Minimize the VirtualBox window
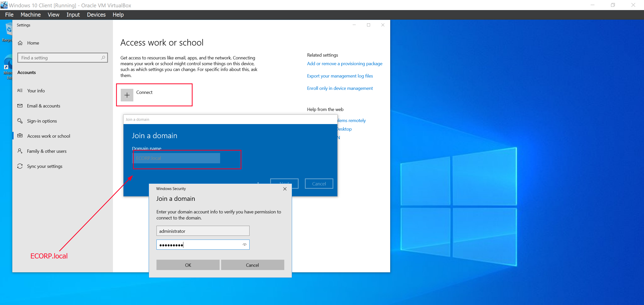Screen dimensions: 644x305 click(x=593, y=5)
